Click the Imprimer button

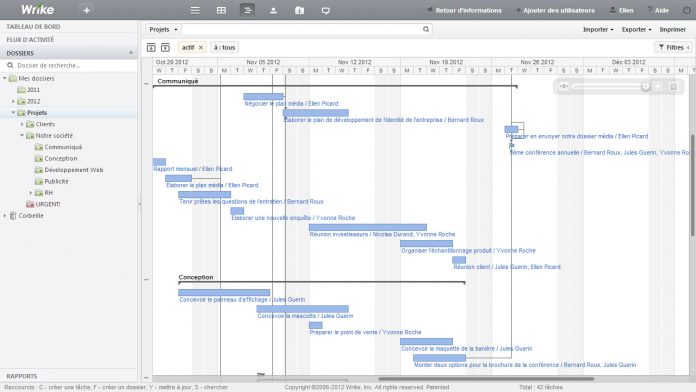(672, 29)
